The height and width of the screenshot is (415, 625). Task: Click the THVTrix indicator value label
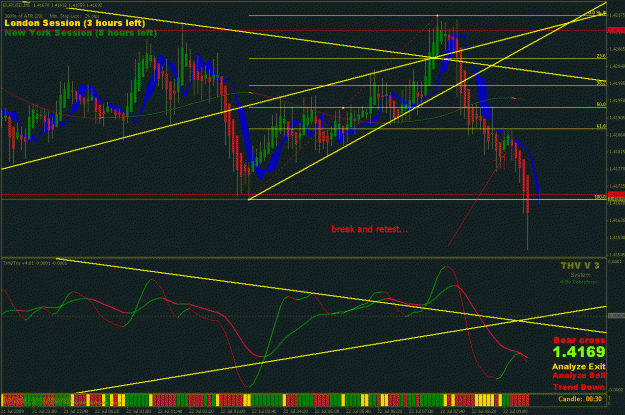35,263
